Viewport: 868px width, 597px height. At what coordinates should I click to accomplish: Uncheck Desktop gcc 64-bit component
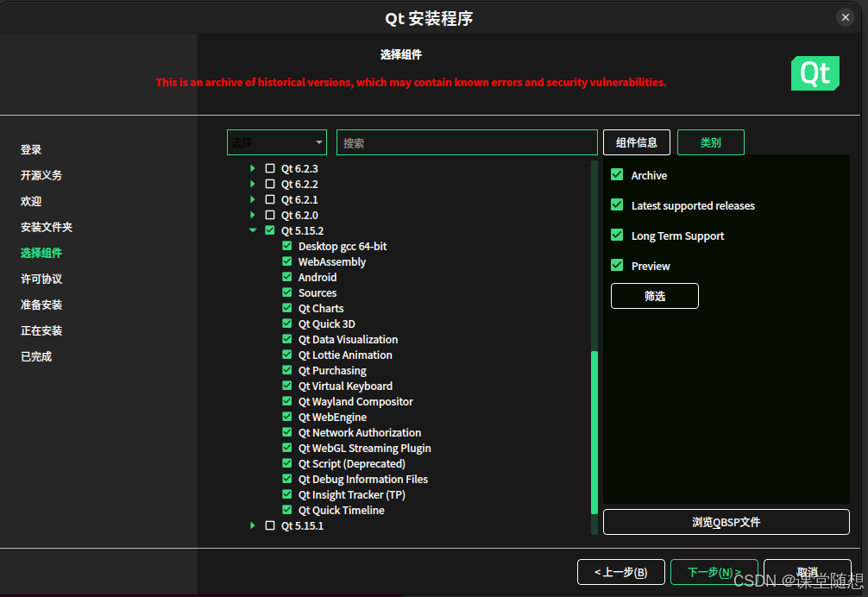[286, 246]
